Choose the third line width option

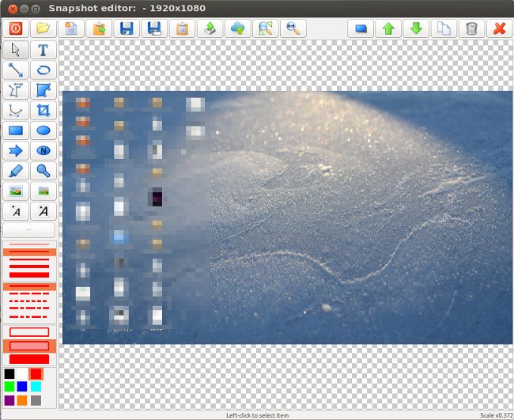[29, 259]
